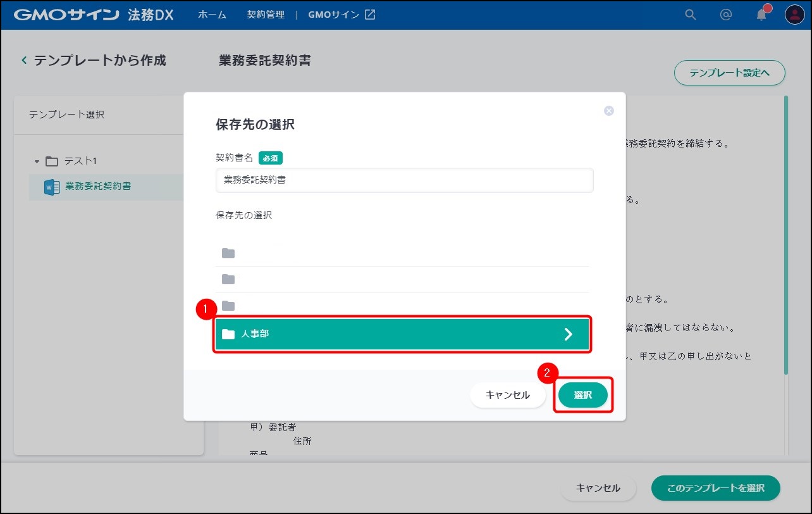Click the search magnifier icon in header
Image resolution: width=812 pixels, height=514 pixels.
(x=691, y=15)
